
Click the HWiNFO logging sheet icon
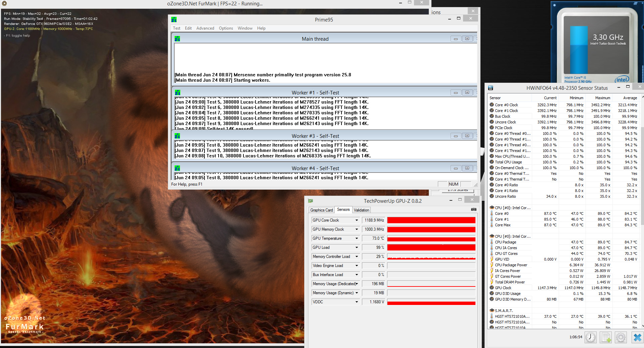[606, 337]
